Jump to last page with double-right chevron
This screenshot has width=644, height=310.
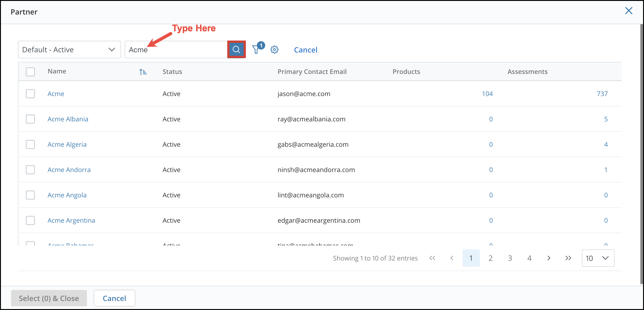568,258
